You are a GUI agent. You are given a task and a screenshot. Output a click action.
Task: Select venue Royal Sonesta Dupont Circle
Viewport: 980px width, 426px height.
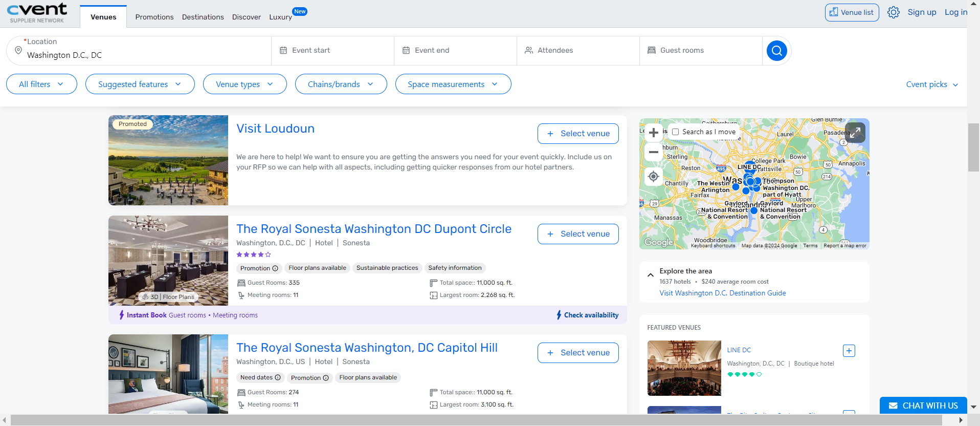point(578,234)
